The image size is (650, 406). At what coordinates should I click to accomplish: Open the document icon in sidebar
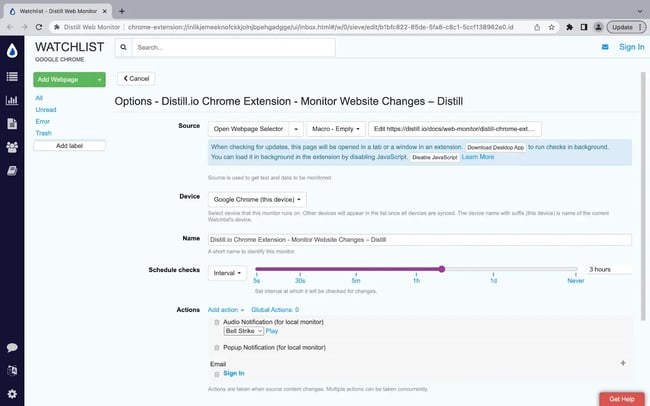12,124
